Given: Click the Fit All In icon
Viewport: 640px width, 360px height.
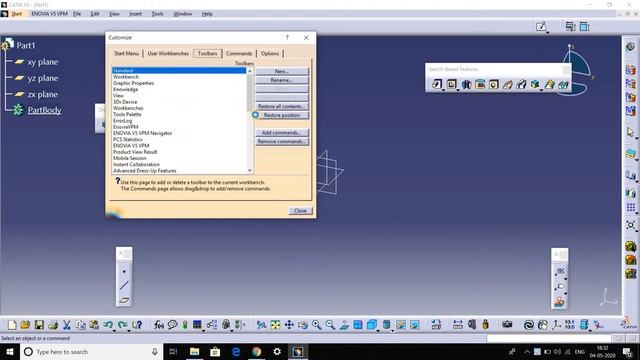Looking at the screenshot, I should pos(276,325).
